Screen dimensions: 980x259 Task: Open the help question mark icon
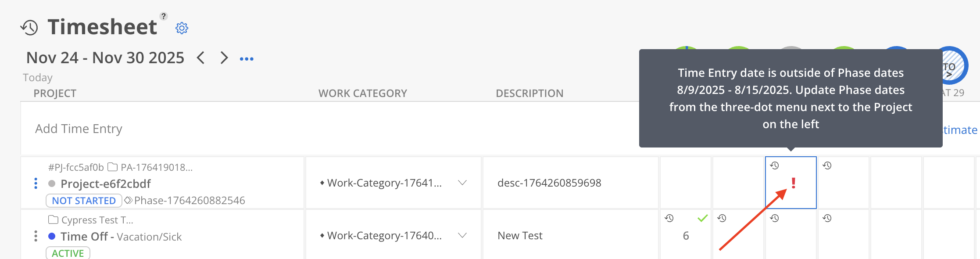(164, 16)
